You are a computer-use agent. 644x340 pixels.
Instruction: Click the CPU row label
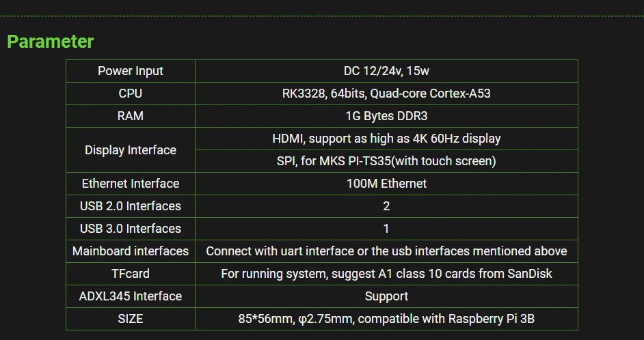[x=131, y=94]
